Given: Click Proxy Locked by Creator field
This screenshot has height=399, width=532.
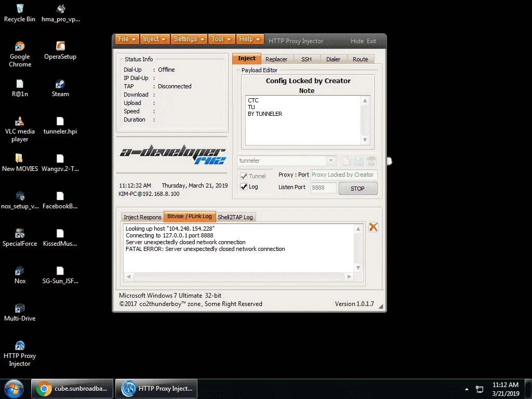Looking at the screenshot, I should coord(344,175).
